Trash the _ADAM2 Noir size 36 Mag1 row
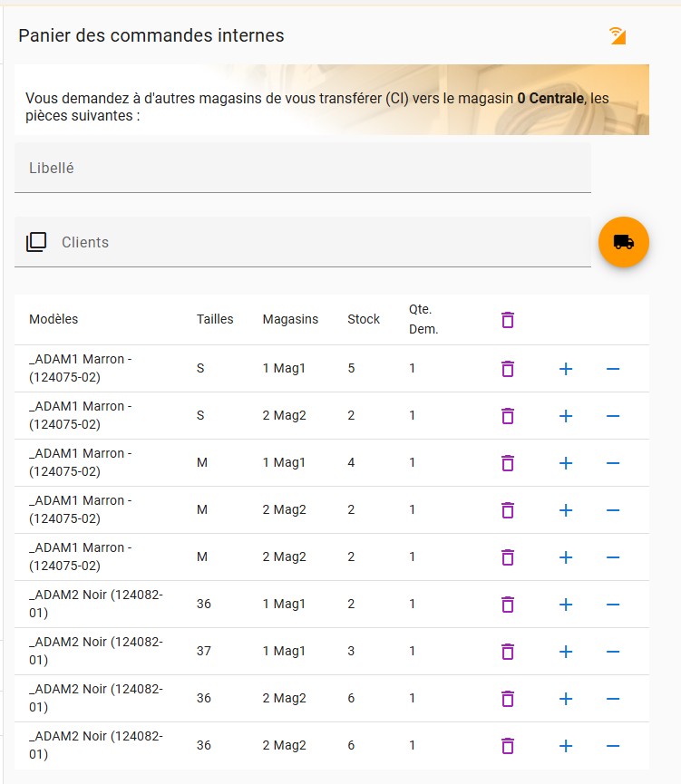Image resolution: width=681 pixels, height=784 pixels. click(x=508, y=604)
